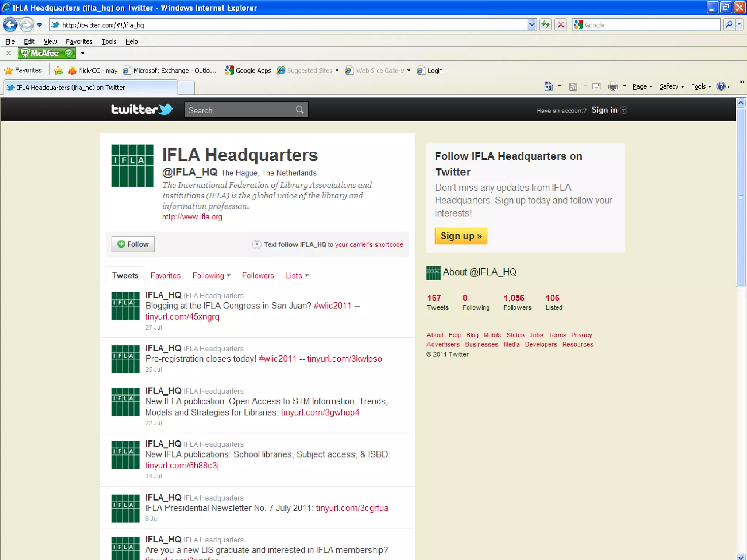Viewport: 747px width, 560px height.
Task: Click the yellow Sign up button
Action: pyautogui.click(x=461, y=236)
